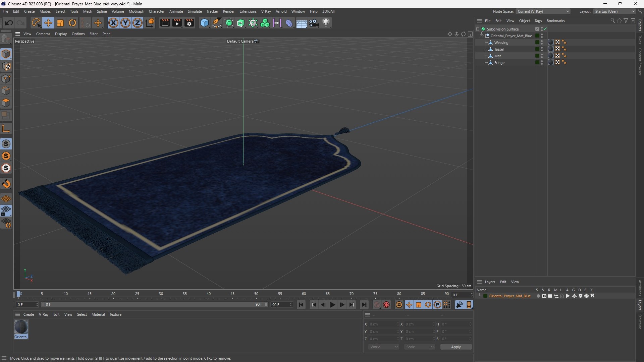Add a Cube primitive object
Screen dimensions: 644x362
(x=204, y=23)
